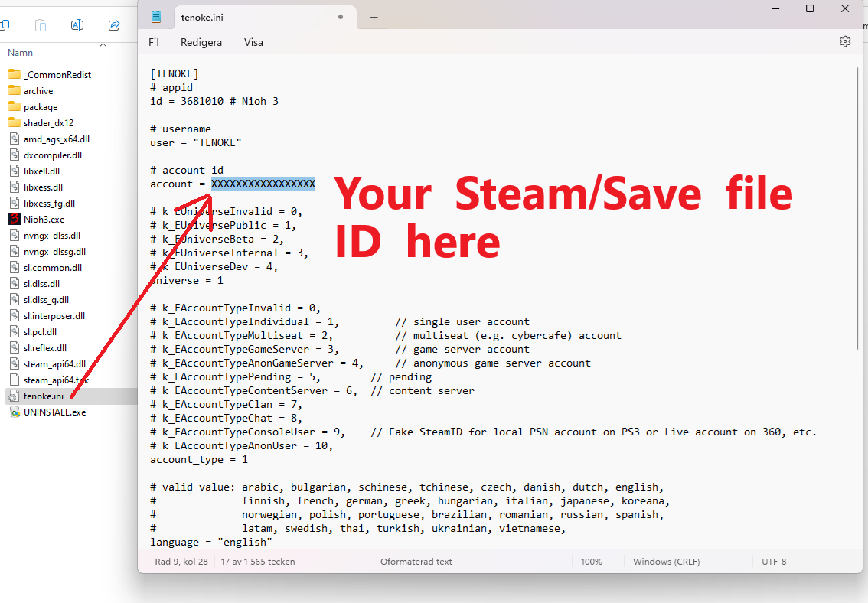Screen dimensions: 868x603
Task: Select sl.pcl.dll in the file list
Action: pos(40,331)
